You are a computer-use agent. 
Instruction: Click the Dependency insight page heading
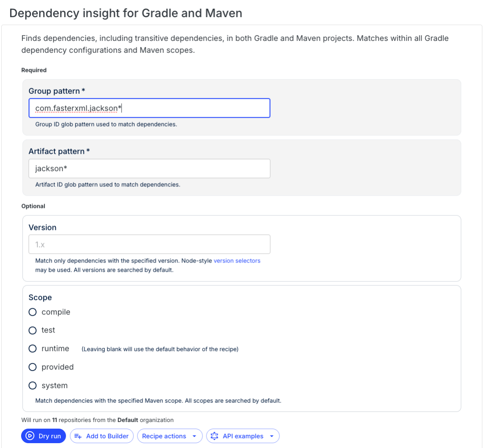[126, 13]
